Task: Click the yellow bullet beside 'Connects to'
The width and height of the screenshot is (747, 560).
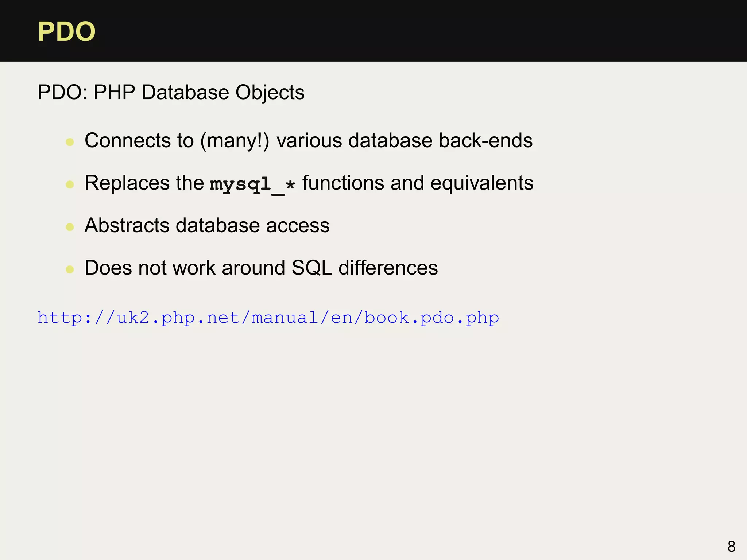Action: [70, 142]
